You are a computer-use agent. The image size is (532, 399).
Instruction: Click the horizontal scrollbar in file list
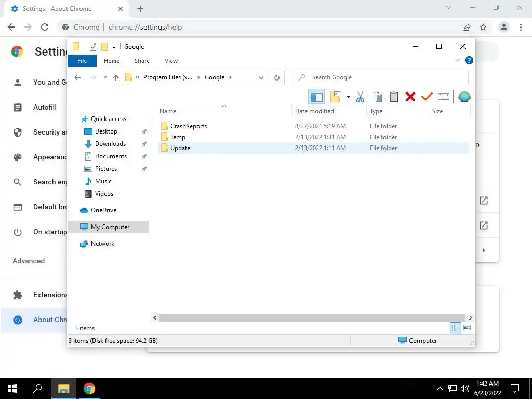point(312,317)
